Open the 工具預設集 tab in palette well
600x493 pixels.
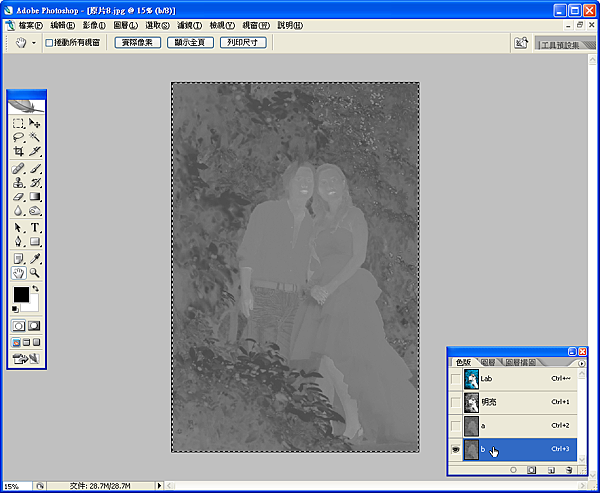(560, 45)
